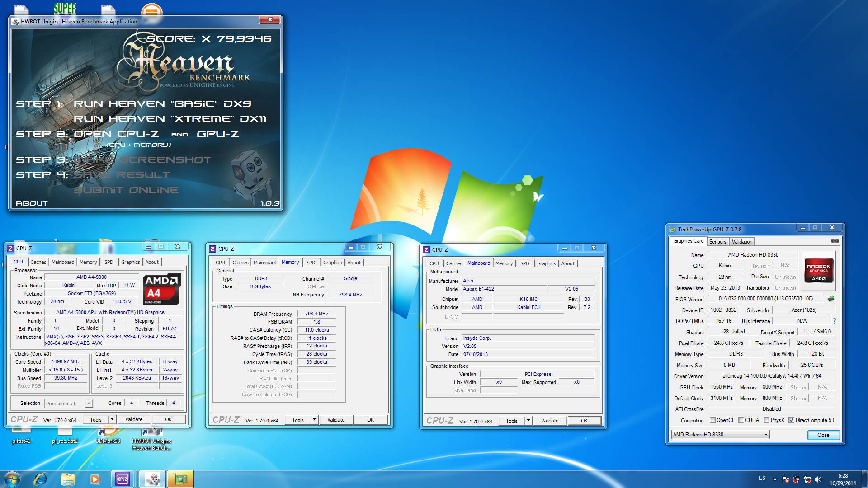Open Tools dropdown arrow in CPU-Z Memory window
The height and width of the screenshot is (488, 868).
(314, 420)
